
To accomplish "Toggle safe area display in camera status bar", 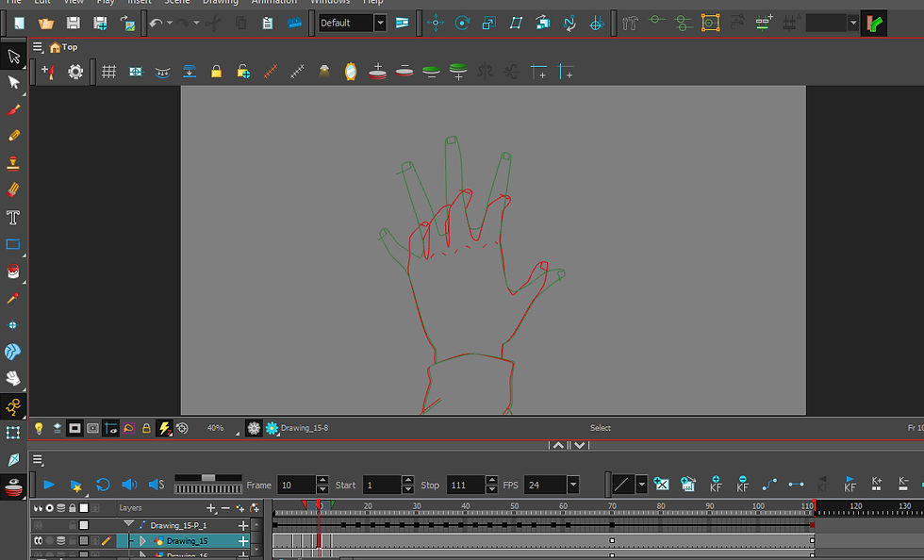I will point(92,428).
